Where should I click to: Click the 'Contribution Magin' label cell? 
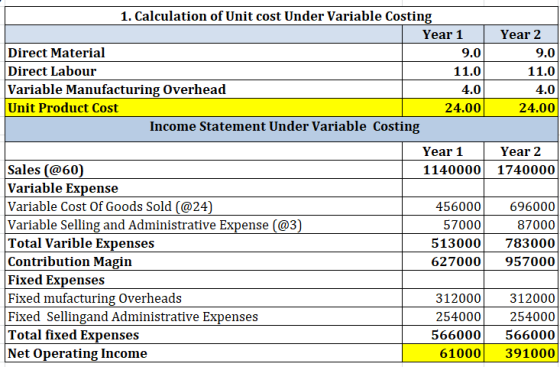[x=204, y=262]
